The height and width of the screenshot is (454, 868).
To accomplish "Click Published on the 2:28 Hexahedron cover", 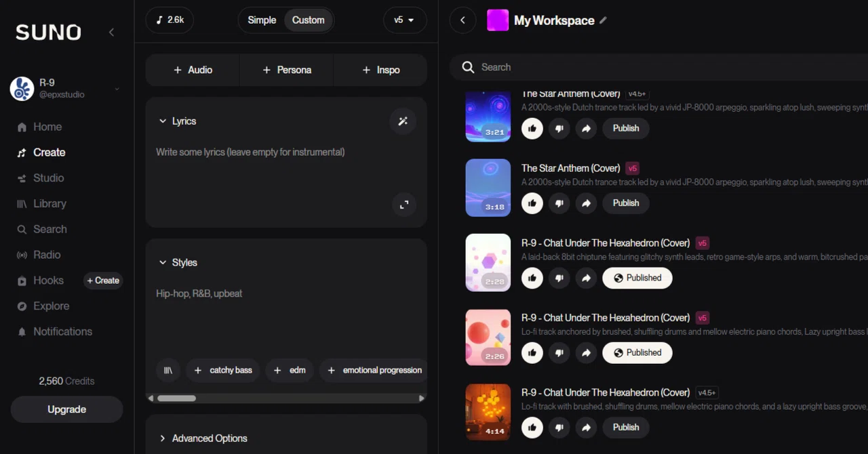I will (x=637, y=278).
